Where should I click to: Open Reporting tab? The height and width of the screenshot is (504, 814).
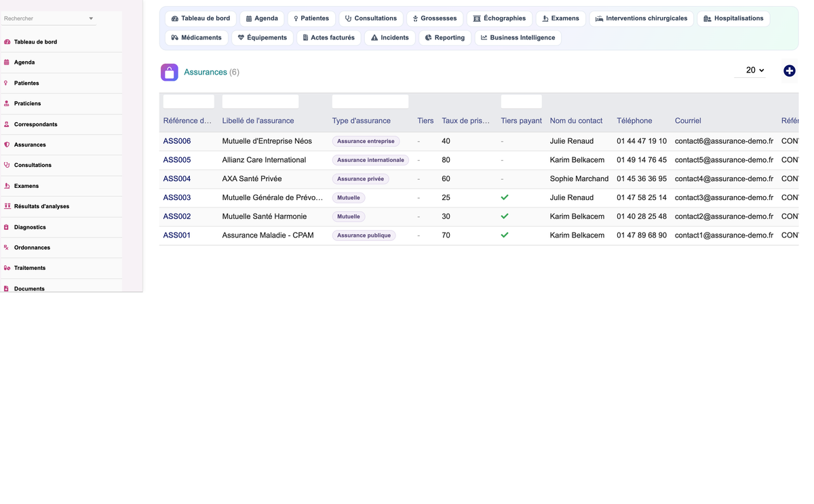[x=445, y=37]
